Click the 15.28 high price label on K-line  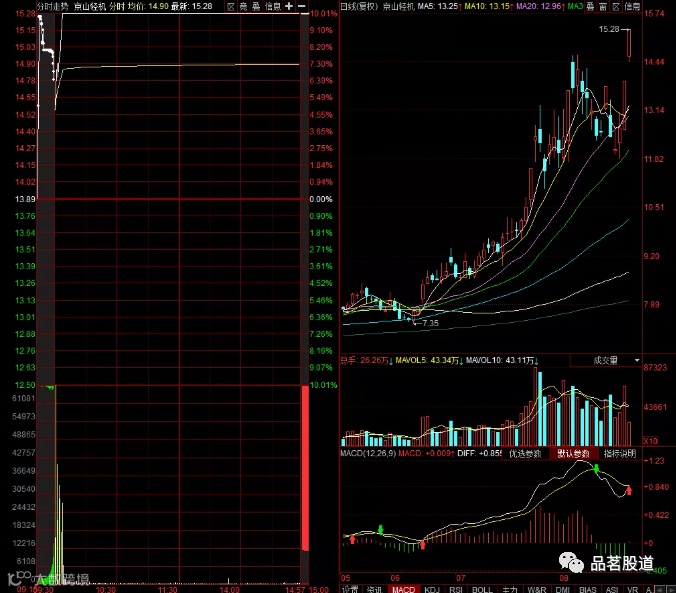point(609,29)
